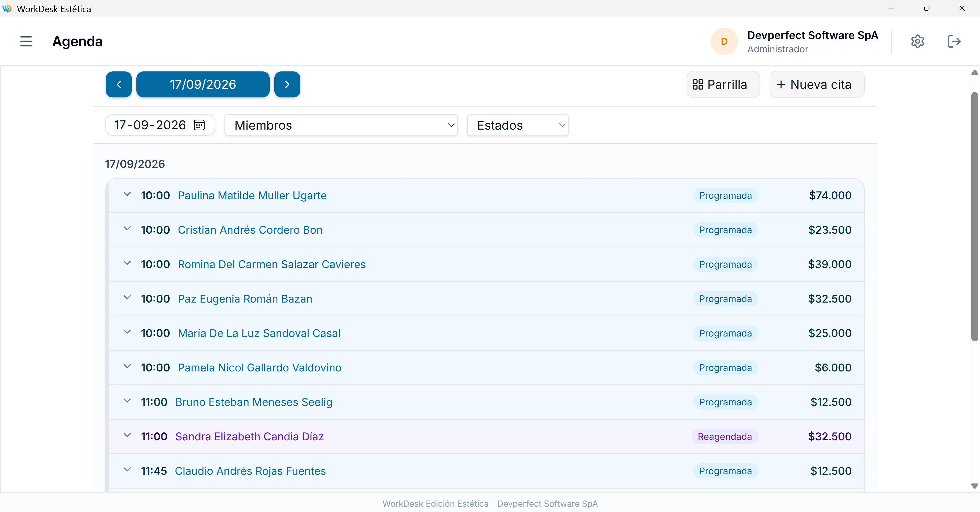
Task: Expand Sandra Elizabeth Candia Díaz appointment
Action: point(127,435)
